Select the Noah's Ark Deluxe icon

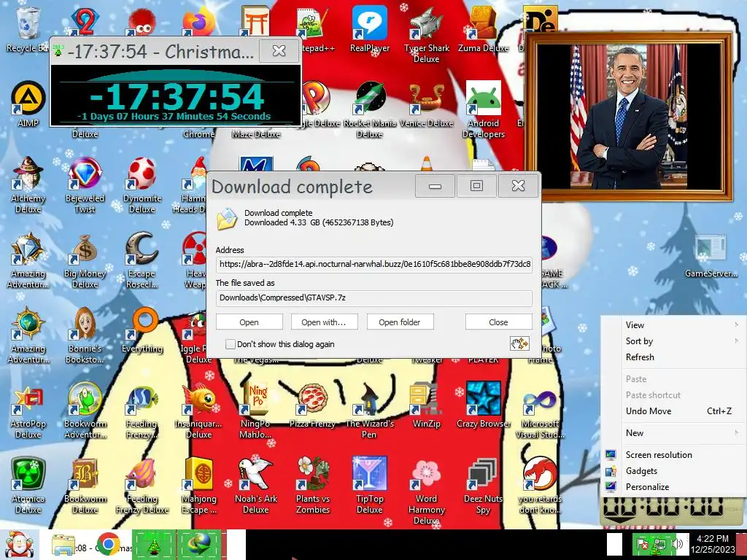(x=255, y=485)
